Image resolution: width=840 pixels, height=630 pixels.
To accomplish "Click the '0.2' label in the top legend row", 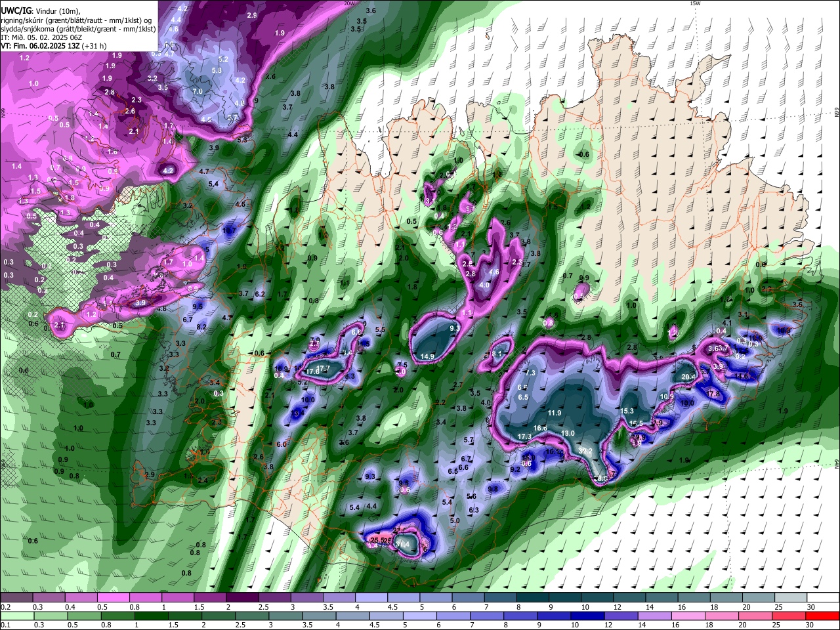I will pos(5,607).
